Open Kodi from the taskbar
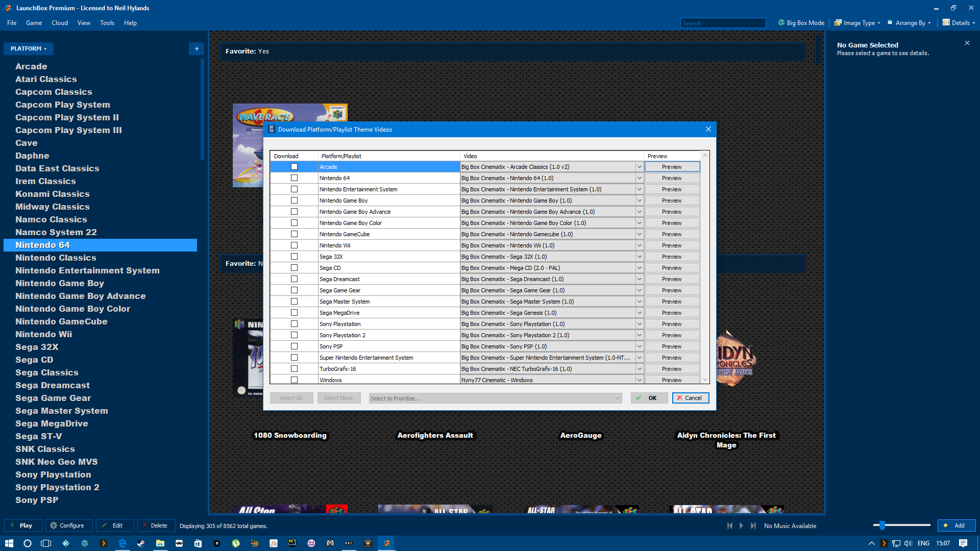The image size is (980, 551). 66,543
